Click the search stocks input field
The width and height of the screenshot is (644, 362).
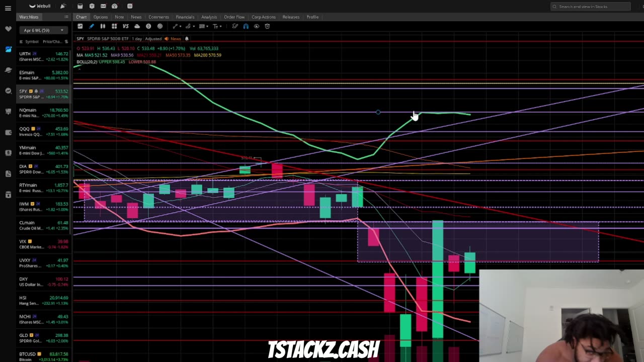pyautogui.click(x=590, y=7)
